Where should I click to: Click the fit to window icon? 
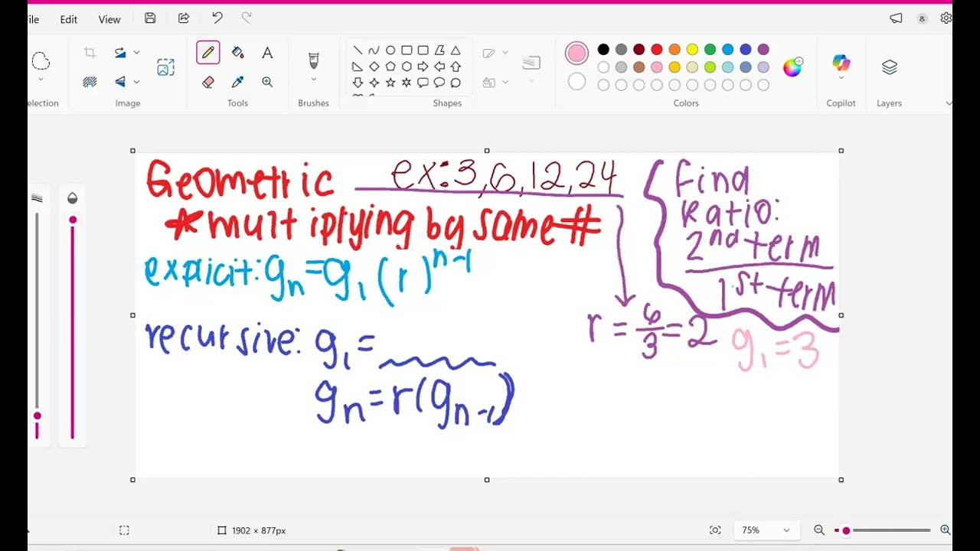click(714, 530)
